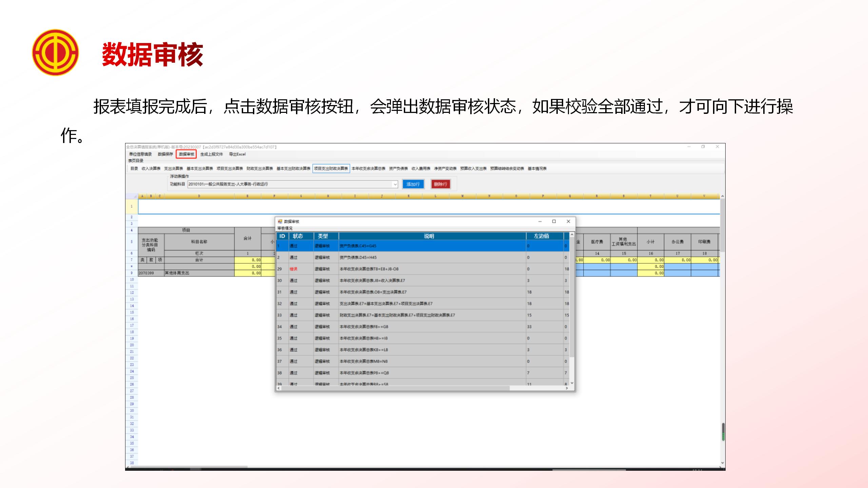Select the 本年收支余决算总表 tab

pos(368,168)
